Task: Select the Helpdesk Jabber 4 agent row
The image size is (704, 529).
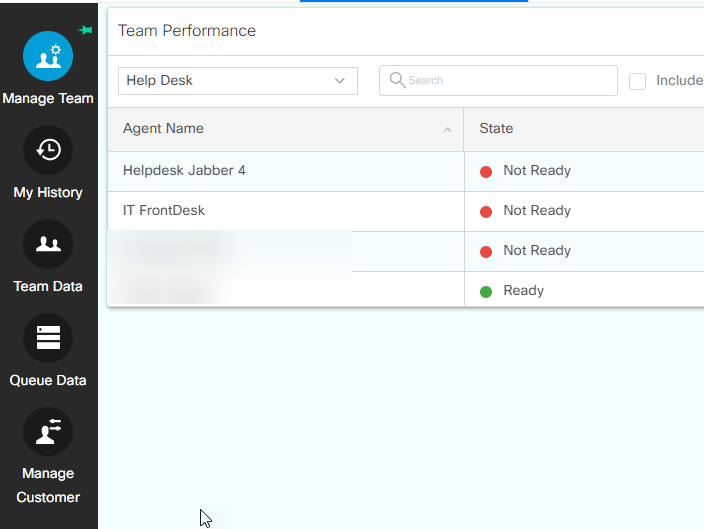Action: [184, 170]
